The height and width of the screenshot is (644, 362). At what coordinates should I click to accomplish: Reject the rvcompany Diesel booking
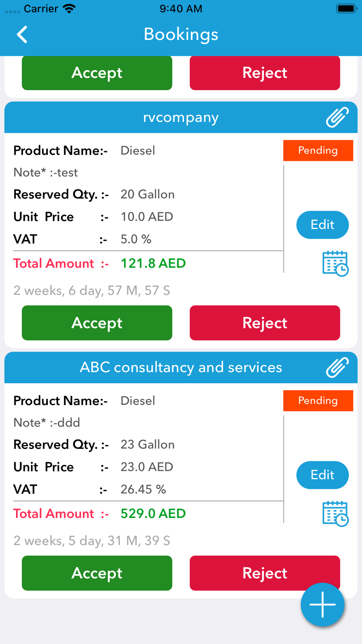(265, 323)
